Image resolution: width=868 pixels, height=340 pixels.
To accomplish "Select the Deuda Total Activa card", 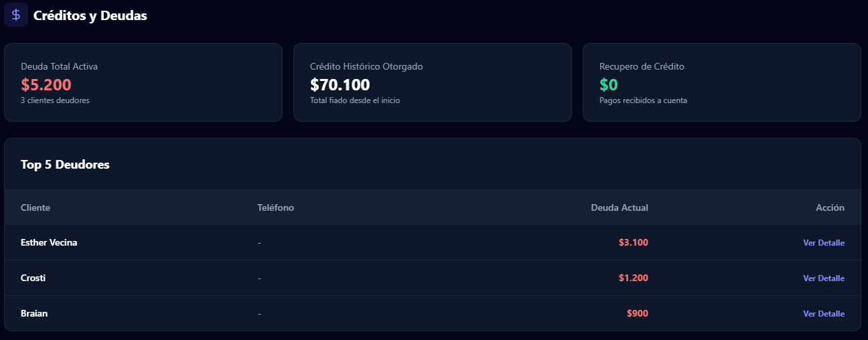I will [x=143, y=82].
